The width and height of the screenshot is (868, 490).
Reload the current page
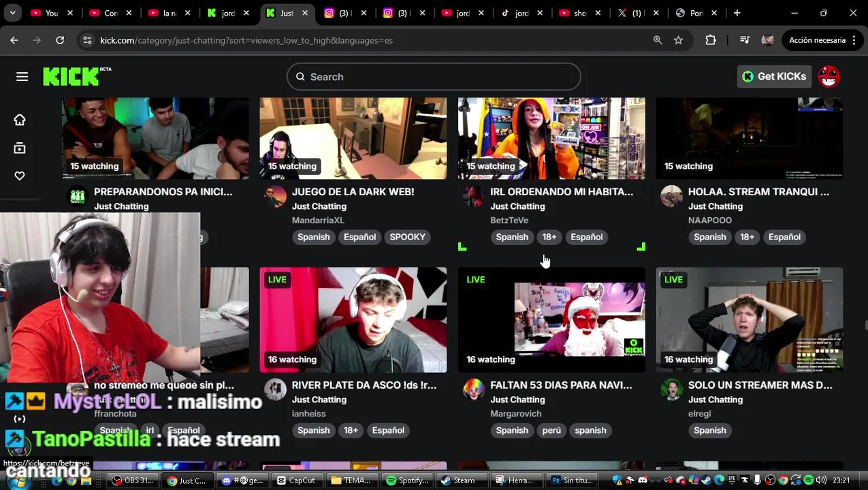(x=60, y=40)
